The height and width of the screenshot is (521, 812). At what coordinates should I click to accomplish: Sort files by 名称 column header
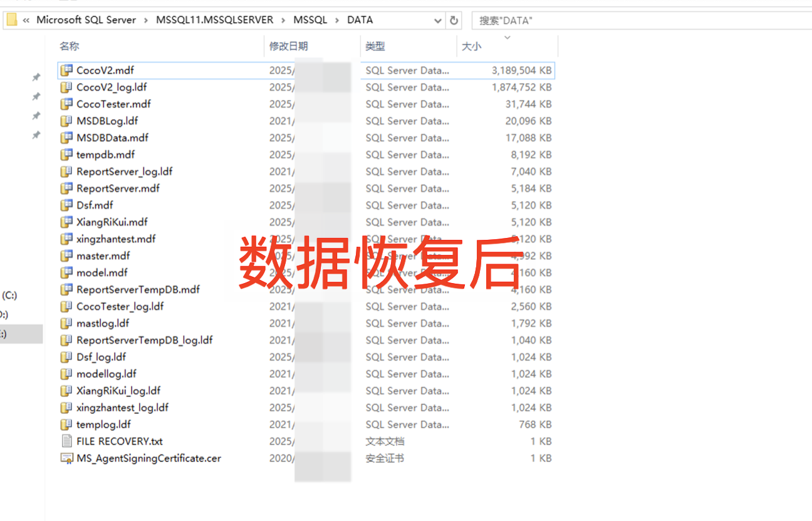click(70, 46)
